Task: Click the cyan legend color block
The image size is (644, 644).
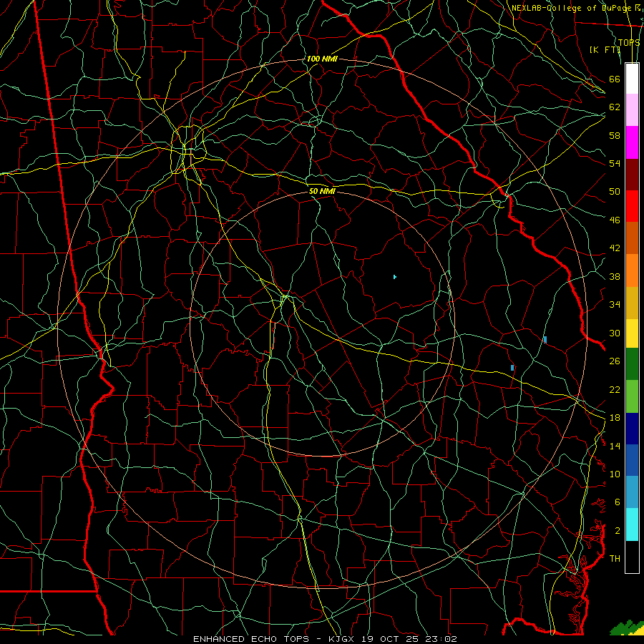Action: (x=632, y=525)
